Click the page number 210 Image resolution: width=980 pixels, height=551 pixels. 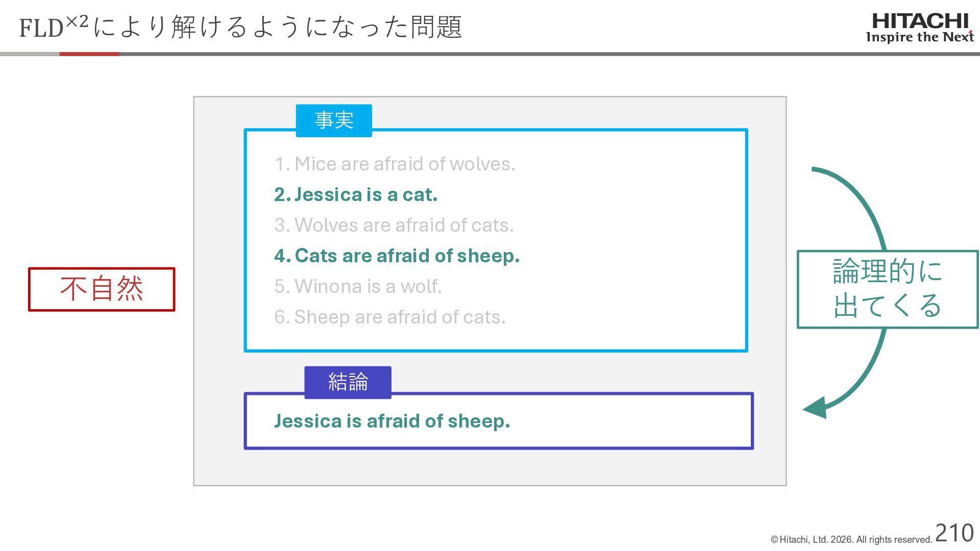point(954,533)
